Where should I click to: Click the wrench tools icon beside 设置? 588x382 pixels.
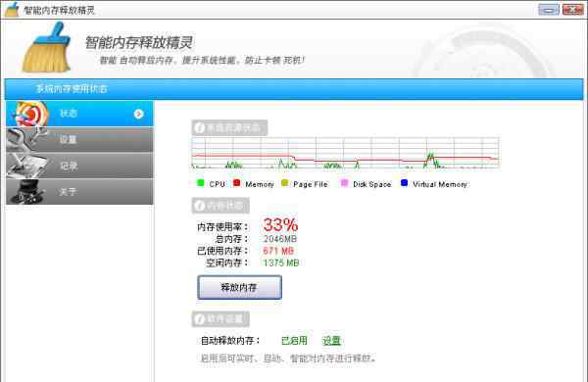27,139
